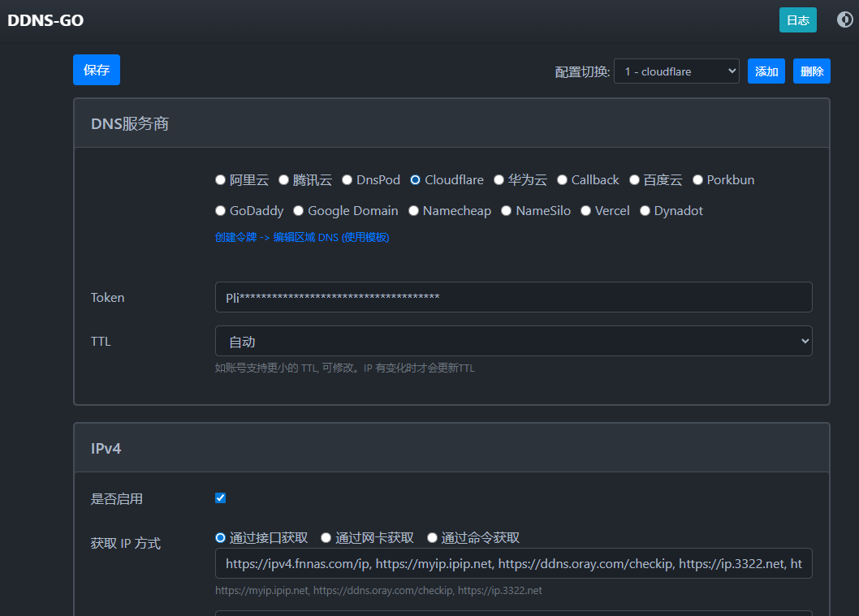Select the 腾讯云 provider radio
The image size is (859, 616).
coord(283,179)
